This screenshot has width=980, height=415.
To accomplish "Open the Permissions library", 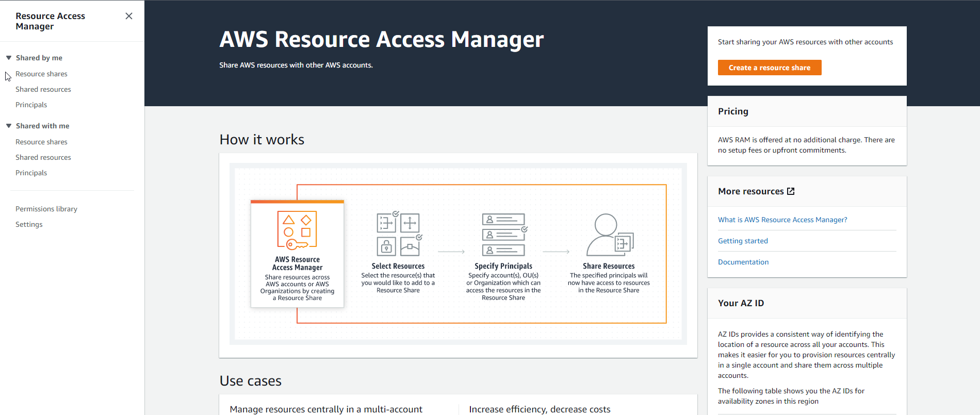I will point(46,209).
